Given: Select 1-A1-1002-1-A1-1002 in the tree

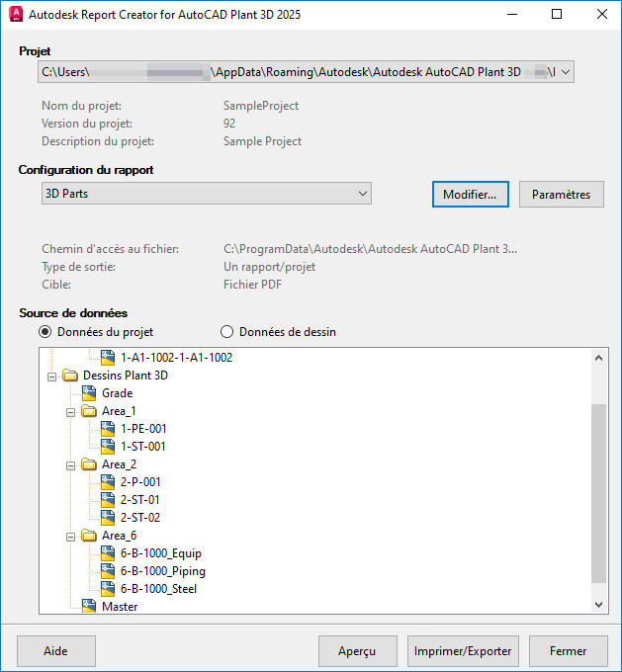Looking at the screenshot, I should point(176,358).
